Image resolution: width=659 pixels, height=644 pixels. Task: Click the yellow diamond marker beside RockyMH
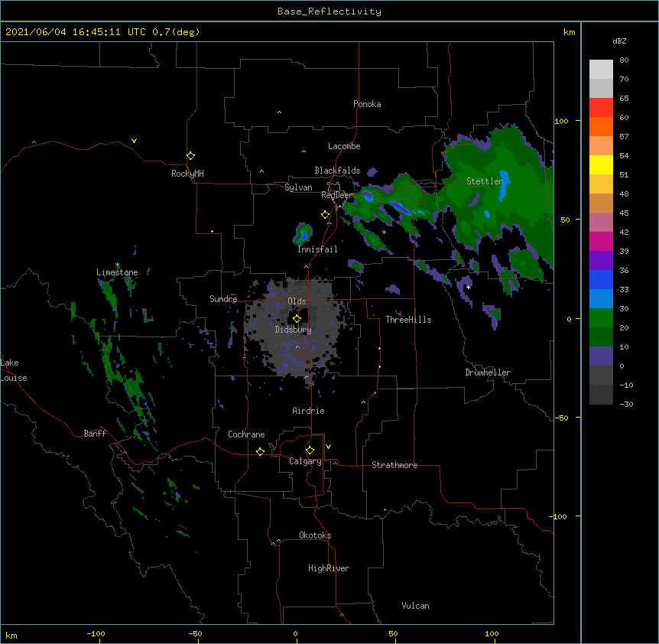(190, 156)
